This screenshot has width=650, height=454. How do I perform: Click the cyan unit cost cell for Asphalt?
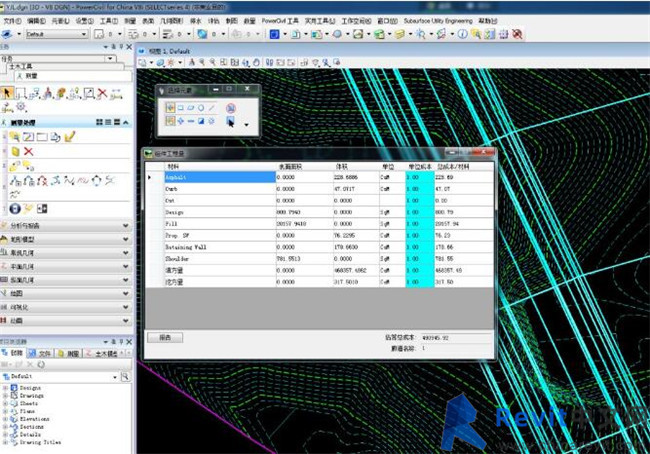[x=420, y=177]
